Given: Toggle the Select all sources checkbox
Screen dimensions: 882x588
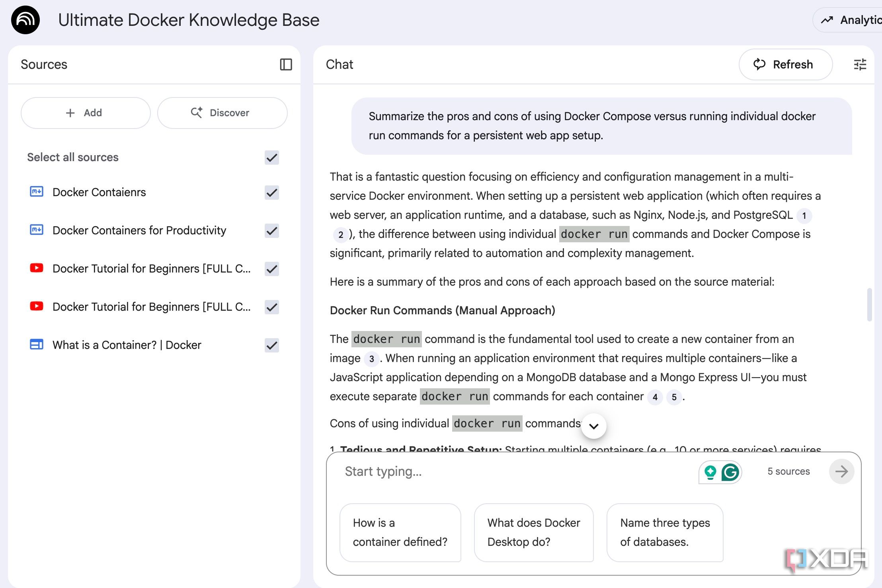Looking at the screenshot, I should [x=272, y=158].
